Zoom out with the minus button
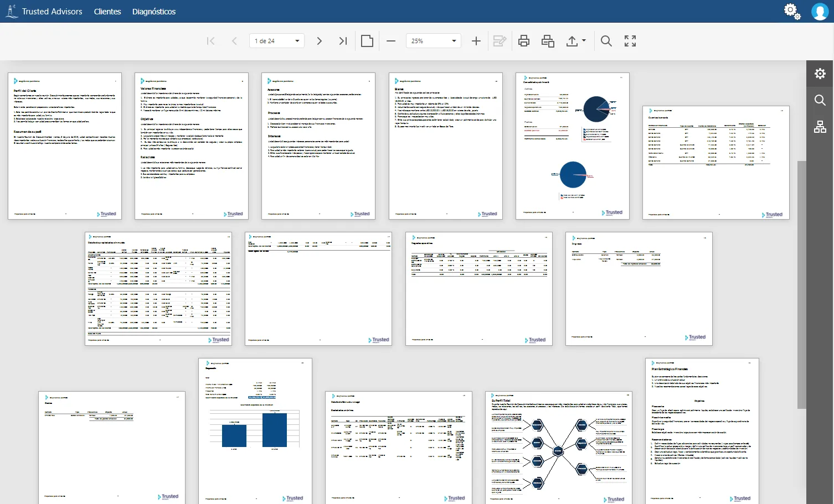 tap(391, 41)
